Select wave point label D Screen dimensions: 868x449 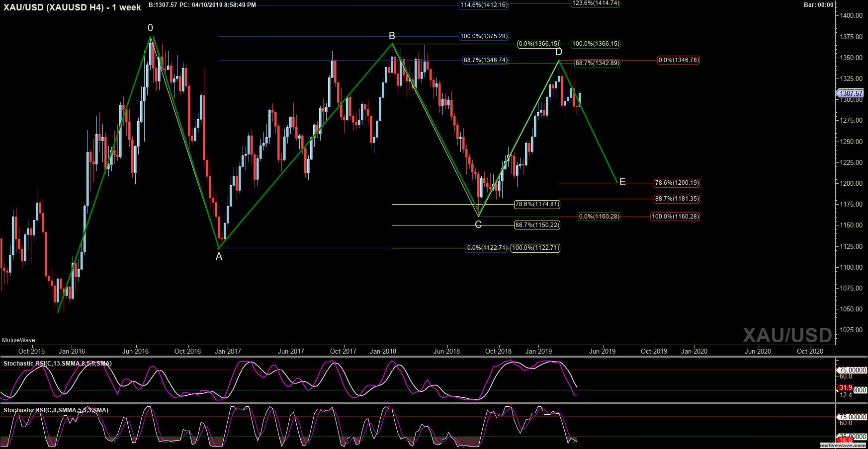(x=559, y=52)
